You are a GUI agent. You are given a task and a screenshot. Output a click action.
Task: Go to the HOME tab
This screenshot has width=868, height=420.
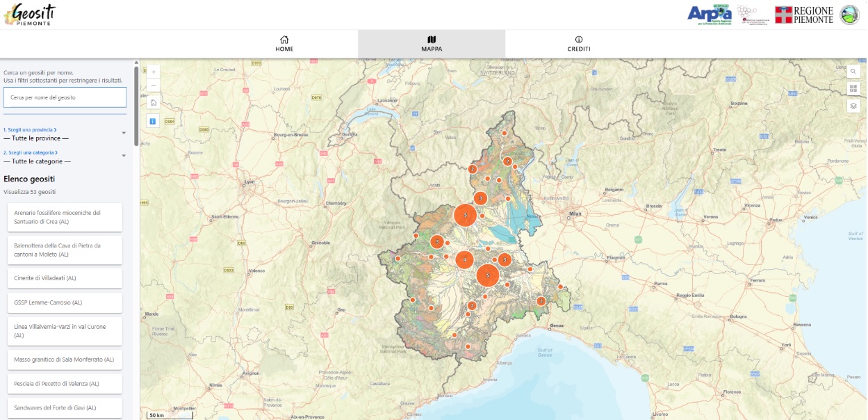coord(284,44)
